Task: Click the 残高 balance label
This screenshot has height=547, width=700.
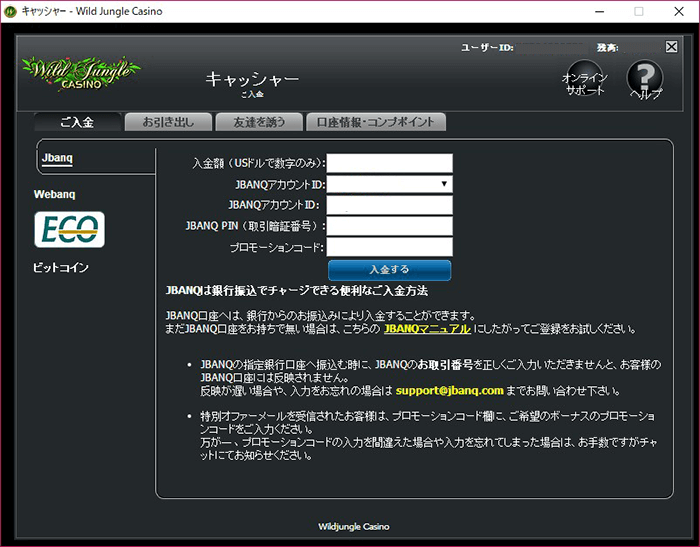Action: tap(608, 48)
